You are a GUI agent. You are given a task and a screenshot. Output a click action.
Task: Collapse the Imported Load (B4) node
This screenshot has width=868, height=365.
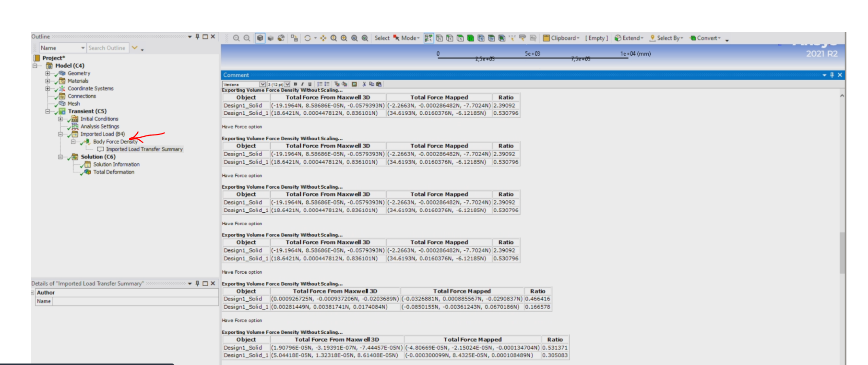coord(60,134)
